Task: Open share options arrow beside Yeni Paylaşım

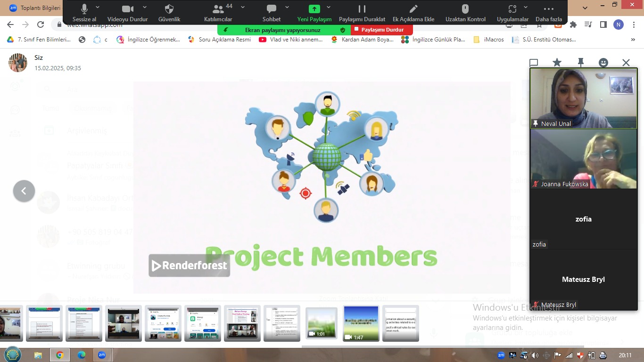Action: [x=329, y=7]
